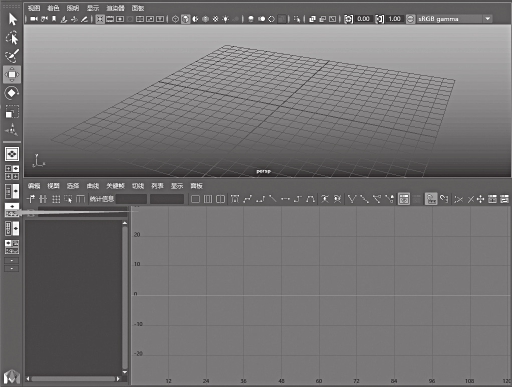Click break tangents icon

352,199
